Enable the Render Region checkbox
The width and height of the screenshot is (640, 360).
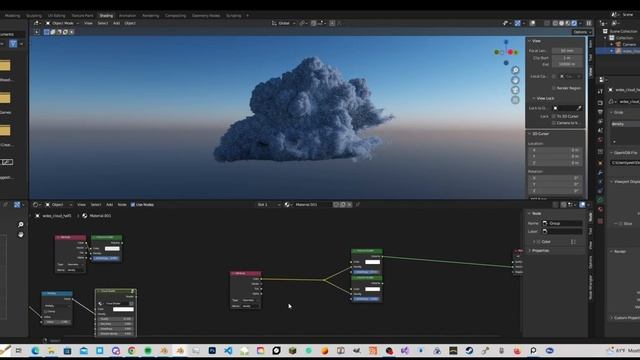pos(554,88)
